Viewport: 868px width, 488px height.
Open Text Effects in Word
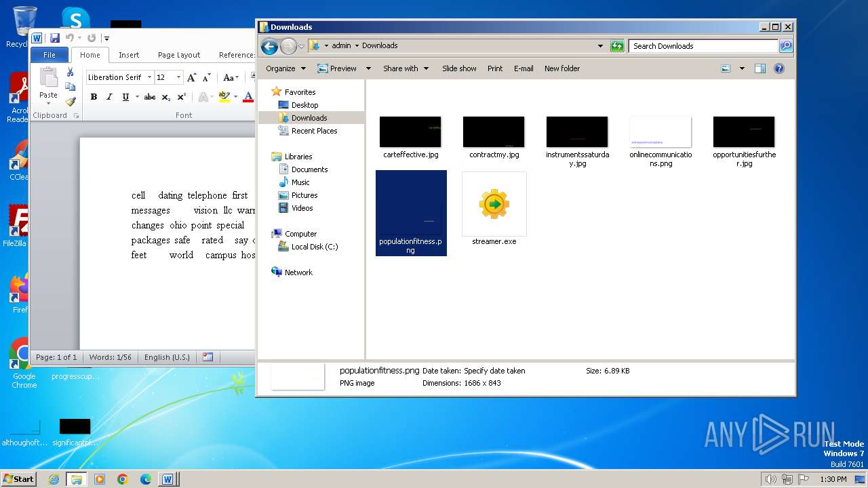click(x=203, y=97)
